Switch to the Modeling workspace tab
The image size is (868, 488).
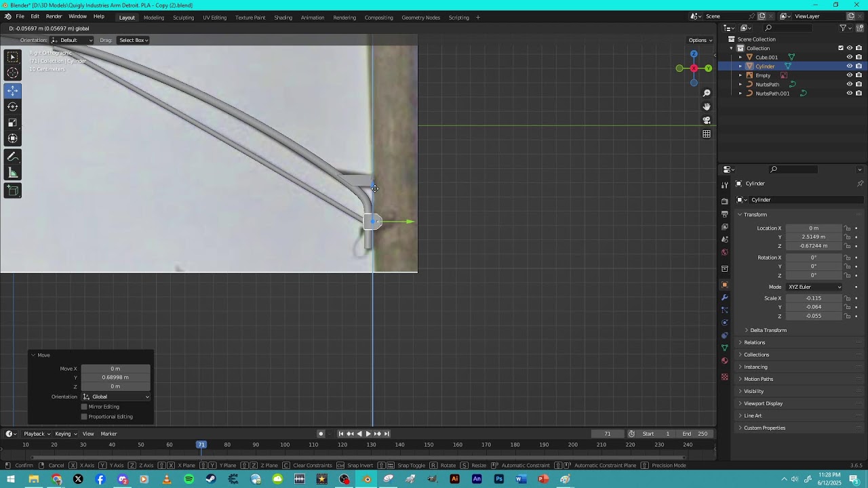click(154, 17)
